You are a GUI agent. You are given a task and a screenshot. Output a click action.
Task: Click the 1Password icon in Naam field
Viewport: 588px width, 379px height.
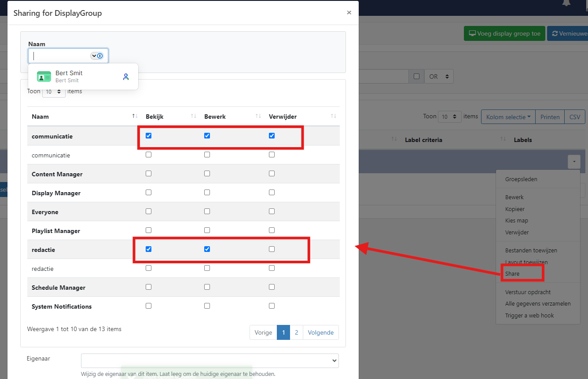pyautogui.click(x=100, y=56)
